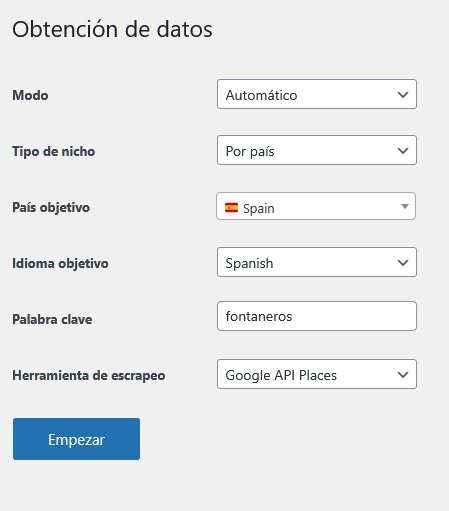
Task: Open the País objetivo Spain selector
Action: (x=316, y=206)
